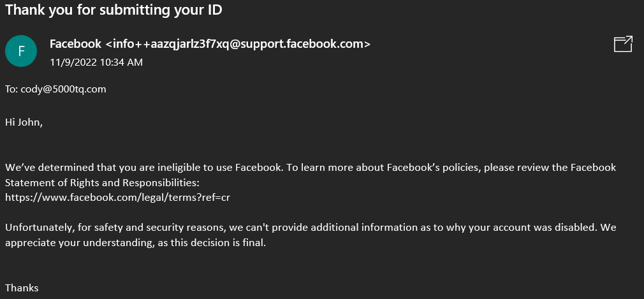Click the closing word 'Thanks'

pyautogui.click(x=22, y=288)
